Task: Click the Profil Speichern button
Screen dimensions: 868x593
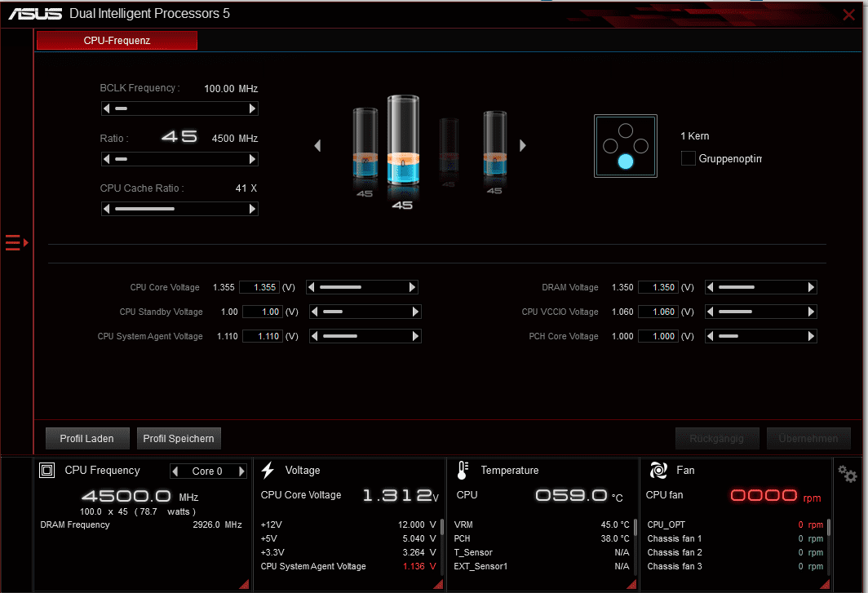Action: [178, 439]
